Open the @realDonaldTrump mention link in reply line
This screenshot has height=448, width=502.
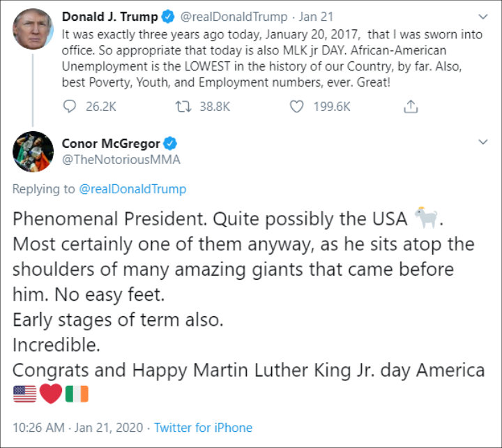[x=132, y=189]
